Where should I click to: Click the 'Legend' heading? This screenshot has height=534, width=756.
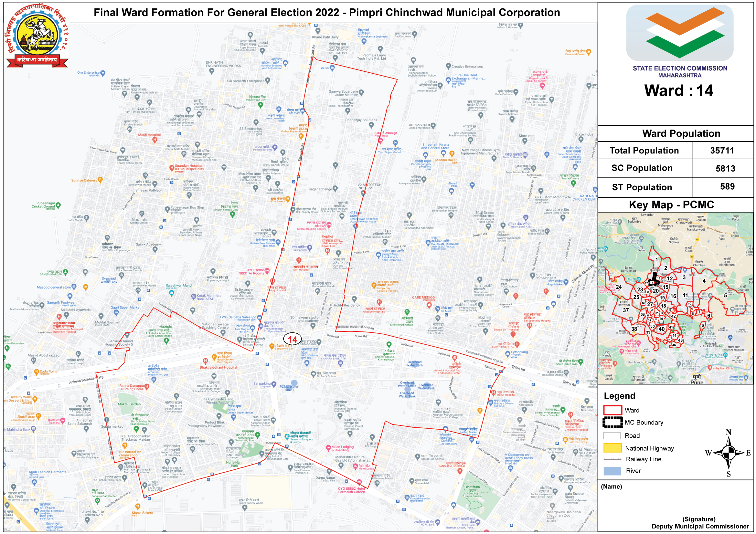pos(619,396)
